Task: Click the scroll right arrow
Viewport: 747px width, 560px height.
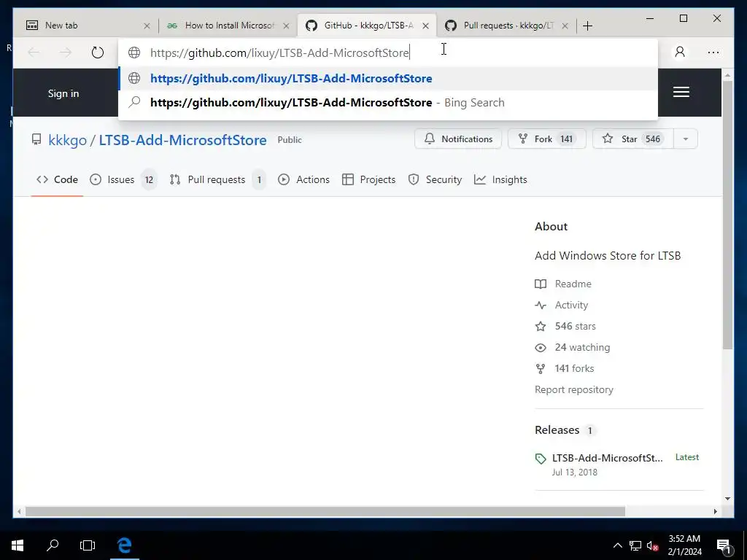Action: [715, 511]
